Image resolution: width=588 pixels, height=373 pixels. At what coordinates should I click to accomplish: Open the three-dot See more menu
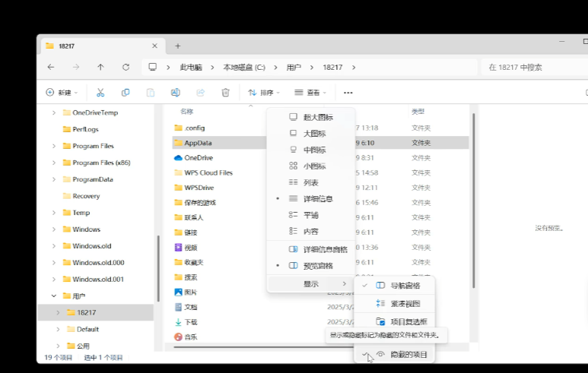[x=348, y=93]
